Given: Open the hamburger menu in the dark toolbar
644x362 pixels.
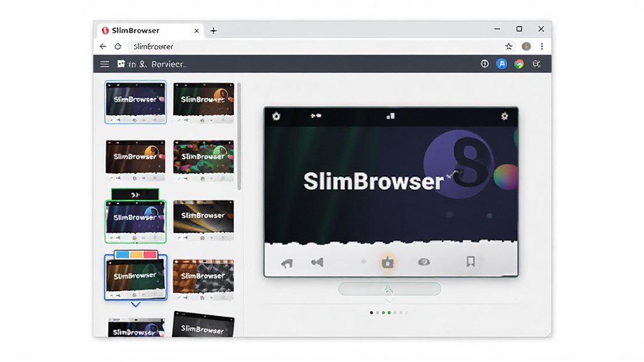Looking at the screenshot, I should (x=105, y=64).
